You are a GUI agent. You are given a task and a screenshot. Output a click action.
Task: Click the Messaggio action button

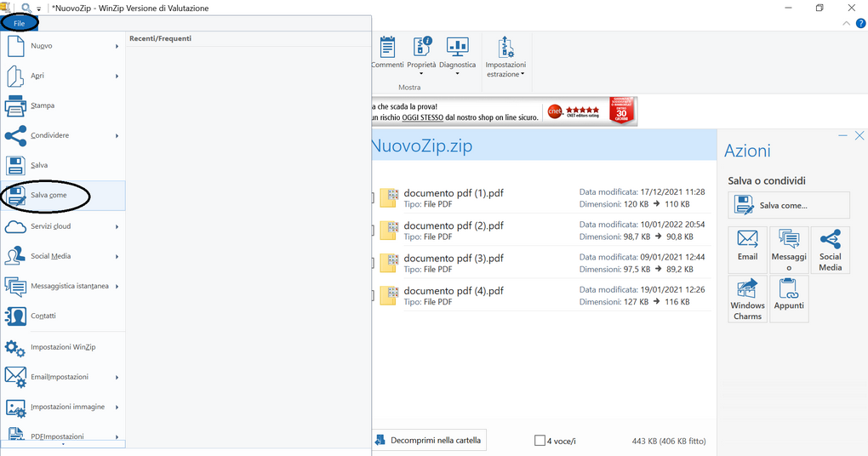click(x=789, y=249)
